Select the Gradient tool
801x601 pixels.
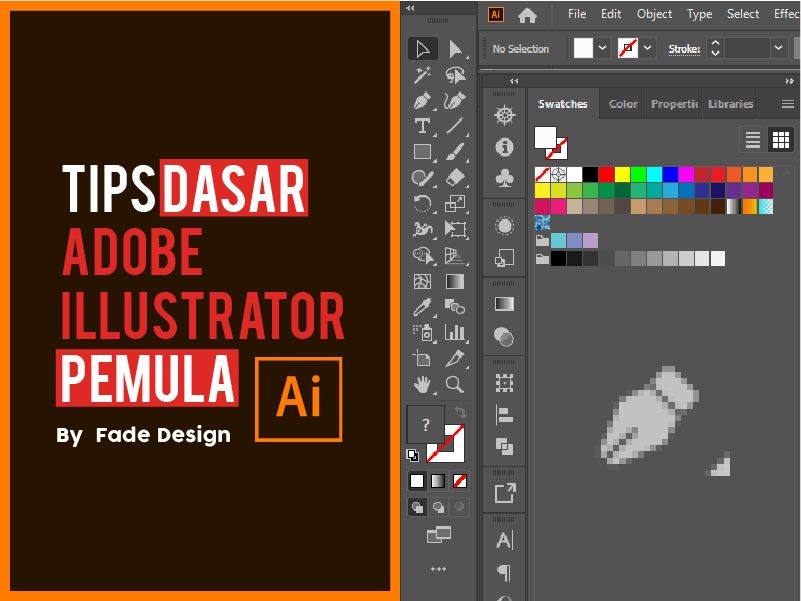click(x=457, y=280)
